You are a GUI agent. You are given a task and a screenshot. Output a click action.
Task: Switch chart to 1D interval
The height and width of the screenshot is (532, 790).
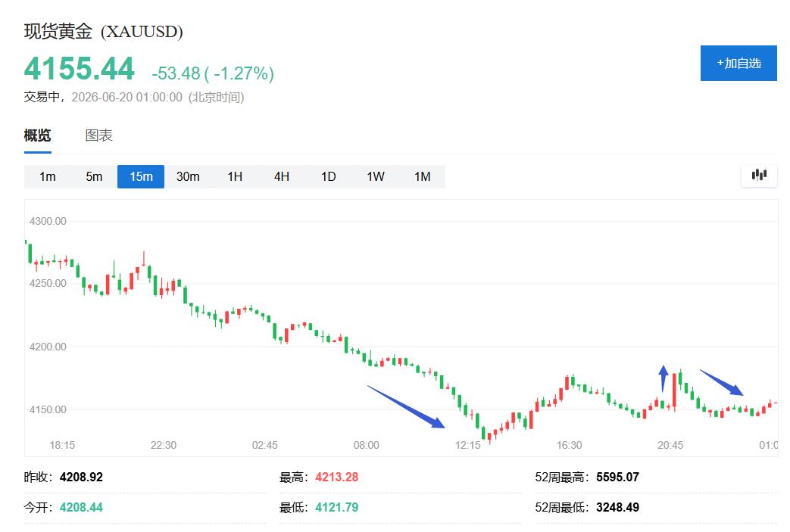click(x=329, y=176)
